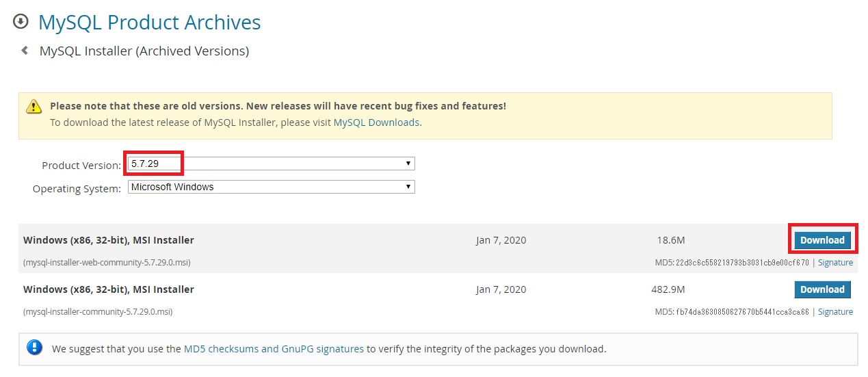The image size is (868, 377).
Task: Click filename mysql-installer-web-community-5.7.29.0.msi
Action: click(x=107, y=263)
